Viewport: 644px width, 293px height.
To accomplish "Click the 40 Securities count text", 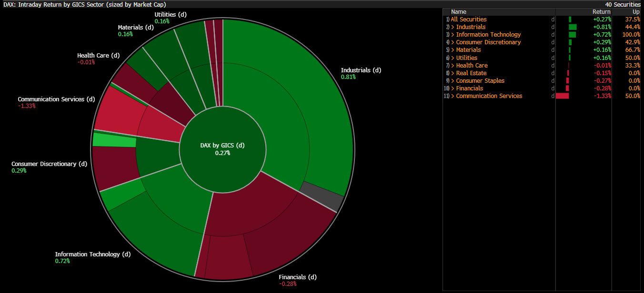I will click(x=623, y=4).
